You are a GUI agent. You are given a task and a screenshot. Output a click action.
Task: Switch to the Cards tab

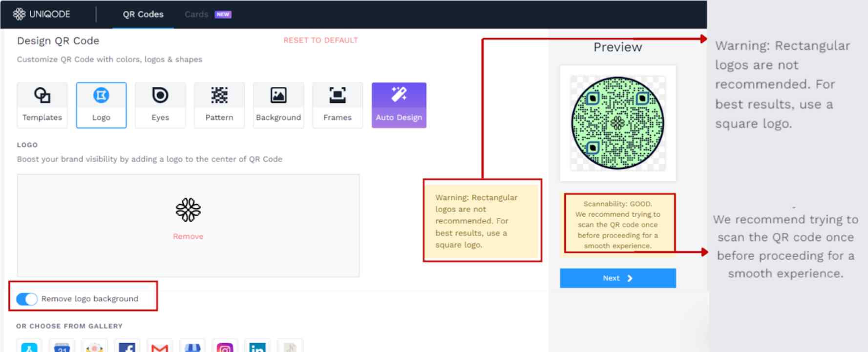[196, 14]
